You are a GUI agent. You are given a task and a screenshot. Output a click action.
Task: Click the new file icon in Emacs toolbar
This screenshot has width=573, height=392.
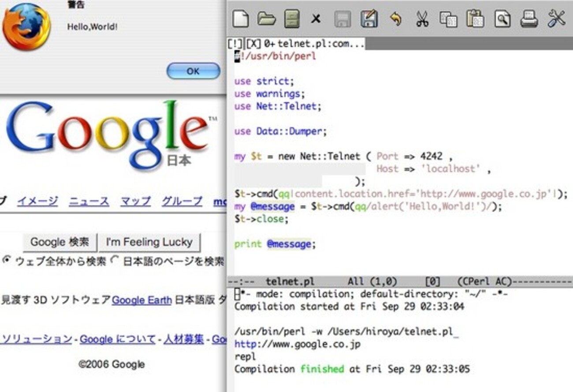coord(240,19)
